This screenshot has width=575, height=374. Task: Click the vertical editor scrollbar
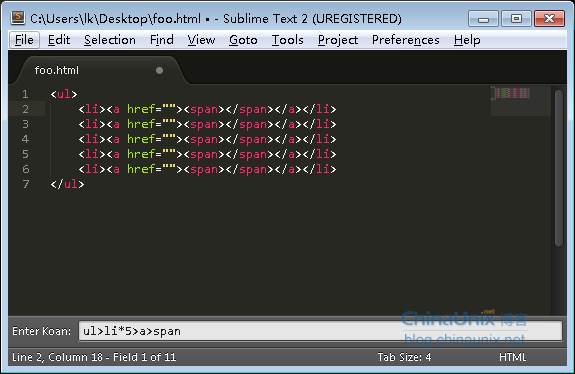click(x=559, y=169)
